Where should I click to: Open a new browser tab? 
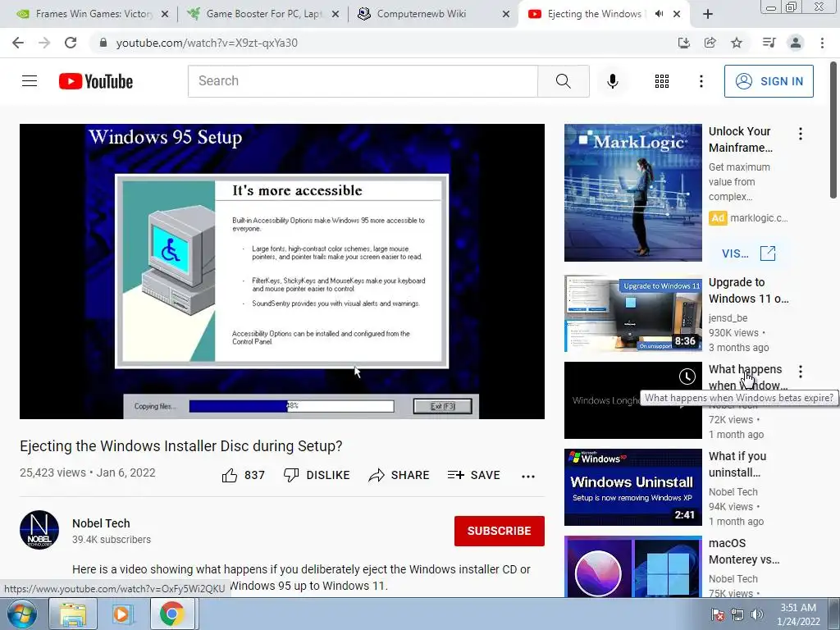coord(708,15)
